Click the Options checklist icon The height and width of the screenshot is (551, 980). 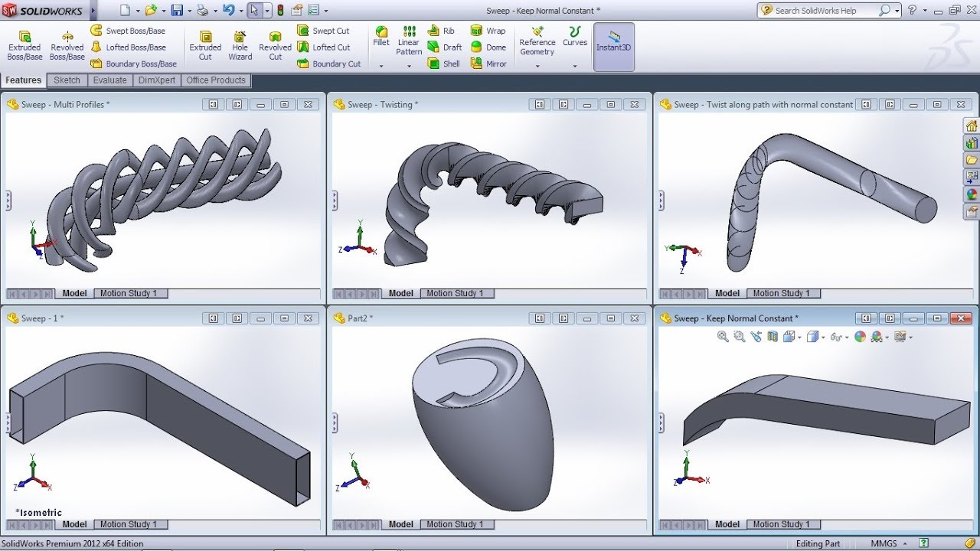pos(313,11)
